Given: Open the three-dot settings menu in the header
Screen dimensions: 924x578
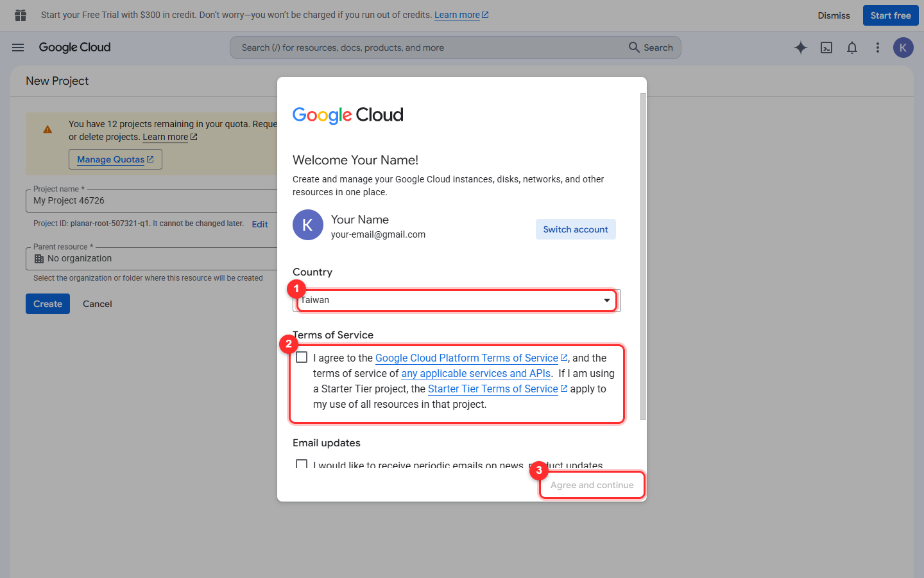Looking at the screenshot, I should (878, 48).
